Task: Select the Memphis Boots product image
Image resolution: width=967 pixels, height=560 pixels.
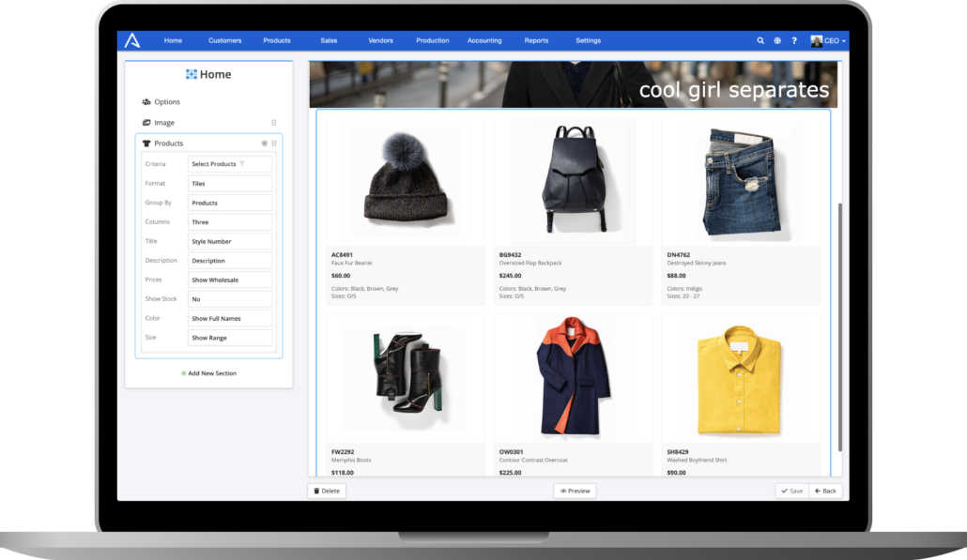Action: (x=406, y=378)
